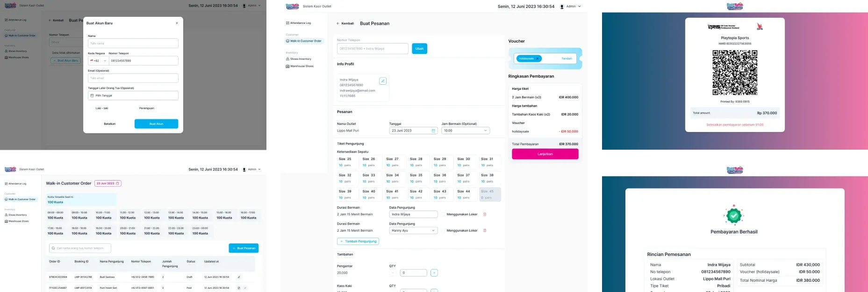The image size is (868, 292).
Task: Click calendar icon in Pilih Tanggal field
Action: pyautogui.click(x=92, y=95)
